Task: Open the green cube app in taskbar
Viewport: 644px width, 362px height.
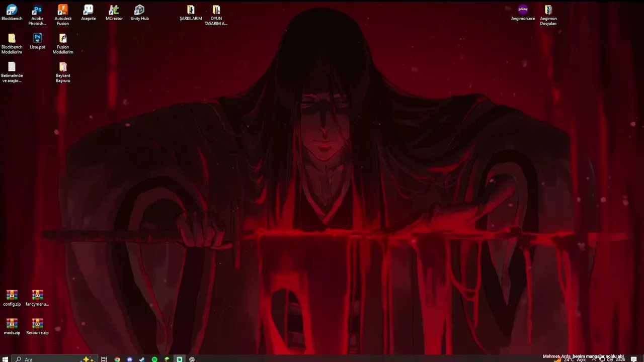Action: click(x=167, y=359)
